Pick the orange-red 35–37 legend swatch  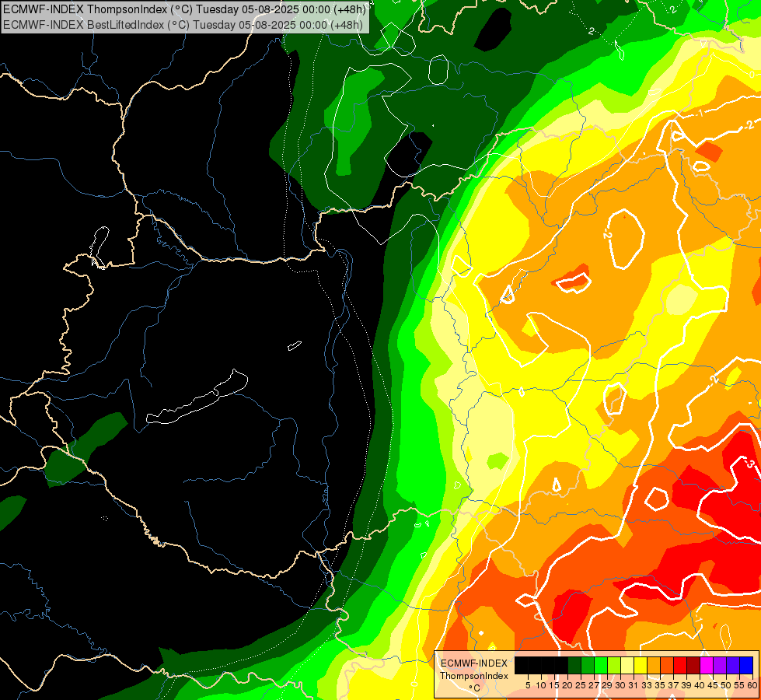(x=667, y=665)
